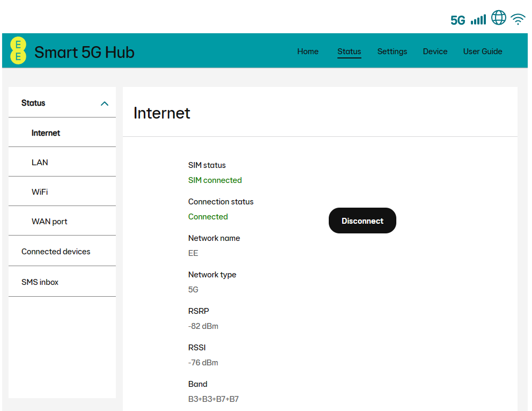Viewport: 532px width, 411px height.
Task: Open the Status tab in header
Action: [x=349, y=52]
